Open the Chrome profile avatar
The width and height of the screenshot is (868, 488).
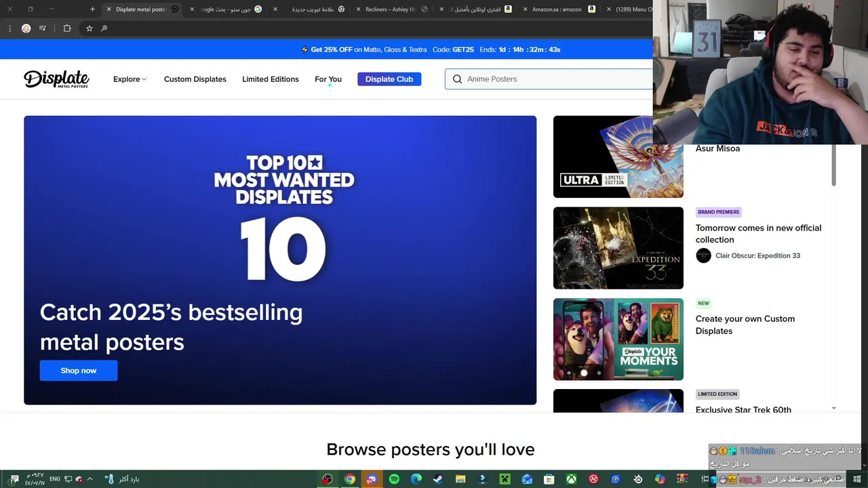click(x=26, y=28)
